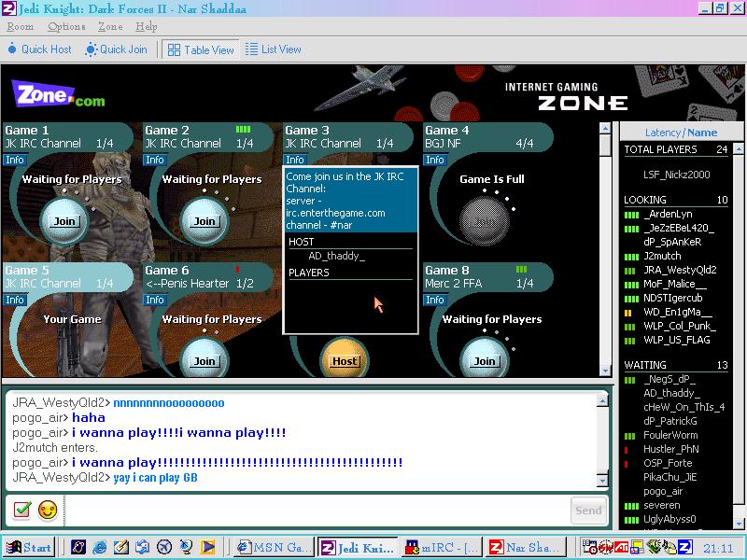Viewport: 747px width, 560px height.
Task: Open the Options menu
Action: [66, 27]
